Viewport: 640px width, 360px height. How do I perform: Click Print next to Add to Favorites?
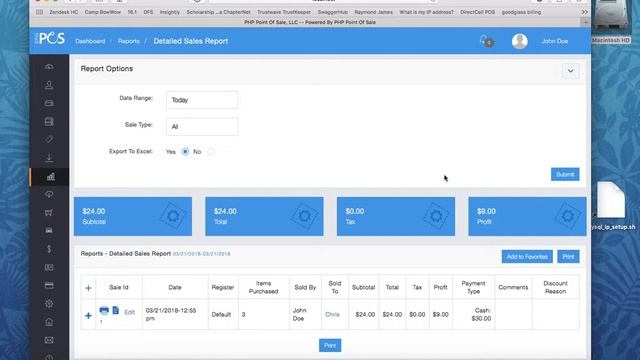point(568,257)
